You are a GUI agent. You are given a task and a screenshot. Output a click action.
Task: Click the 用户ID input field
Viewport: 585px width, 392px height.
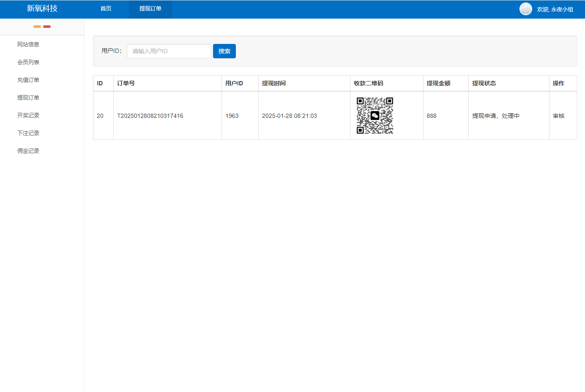point(169,51)
